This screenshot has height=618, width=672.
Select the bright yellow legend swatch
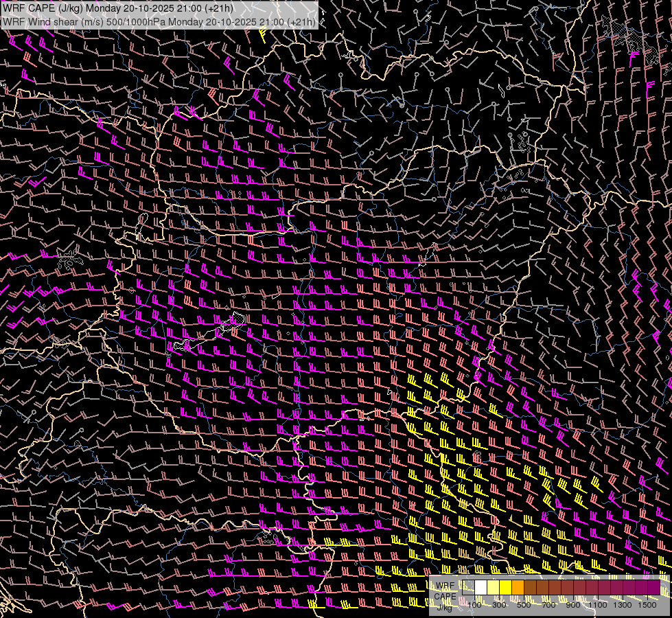tap(505, 587)
